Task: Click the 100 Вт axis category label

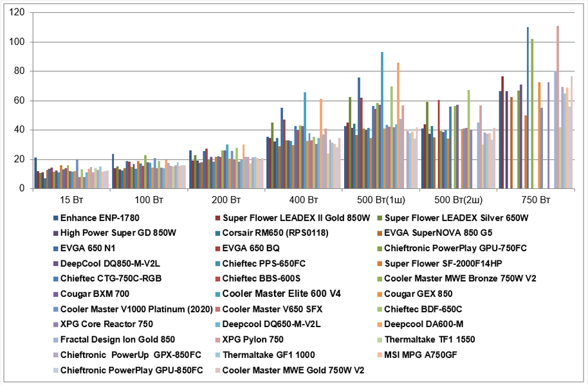Action: pos(149,200)
